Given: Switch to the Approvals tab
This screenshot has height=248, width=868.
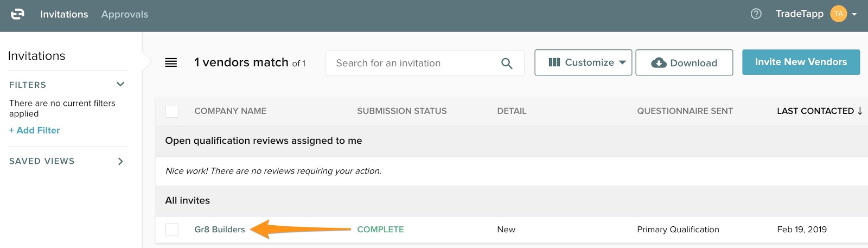Looking at the screenshot, I should 124,15.
